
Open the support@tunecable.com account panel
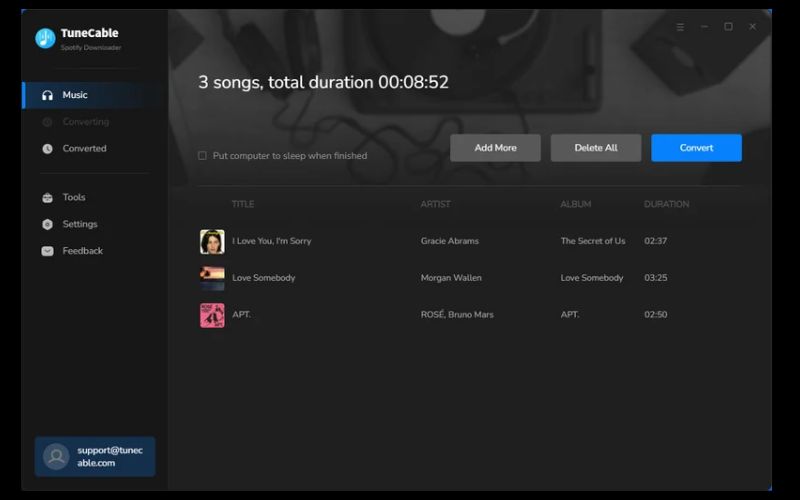pyautogui.click(x=95, y=456)
